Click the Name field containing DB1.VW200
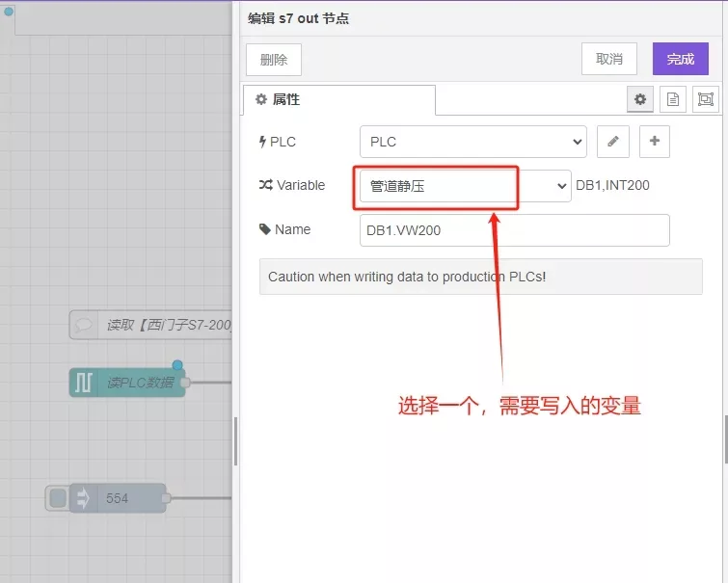This screenshot has height=583, width=728. pyautogui.click(x=515, y=230)
